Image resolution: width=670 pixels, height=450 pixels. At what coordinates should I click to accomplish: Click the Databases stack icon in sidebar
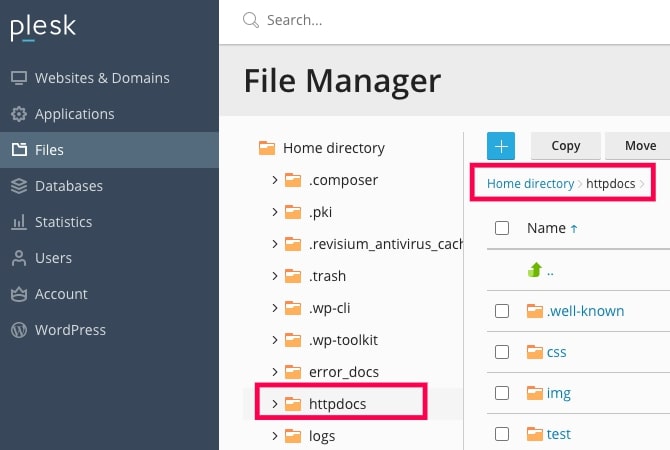point(18,186)
